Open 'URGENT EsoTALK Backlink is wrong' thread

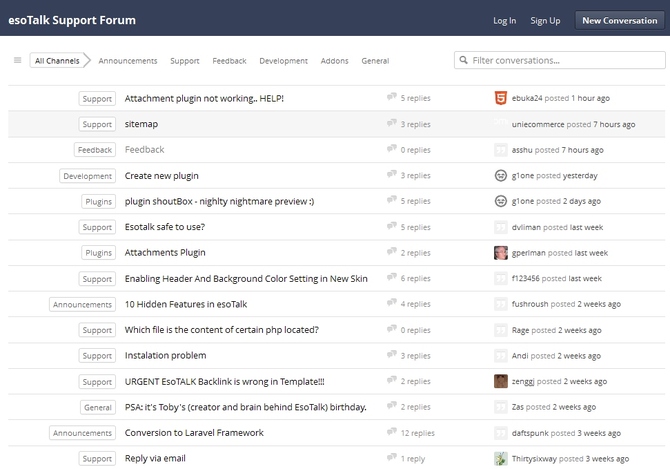click(224, 381)
